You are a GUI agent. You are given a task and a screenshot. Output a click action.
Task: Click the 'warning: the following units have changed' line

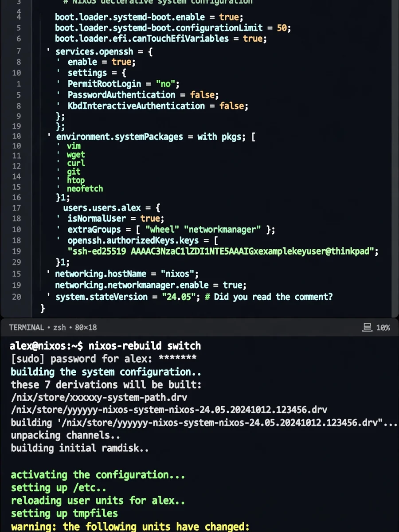(130, 527)
